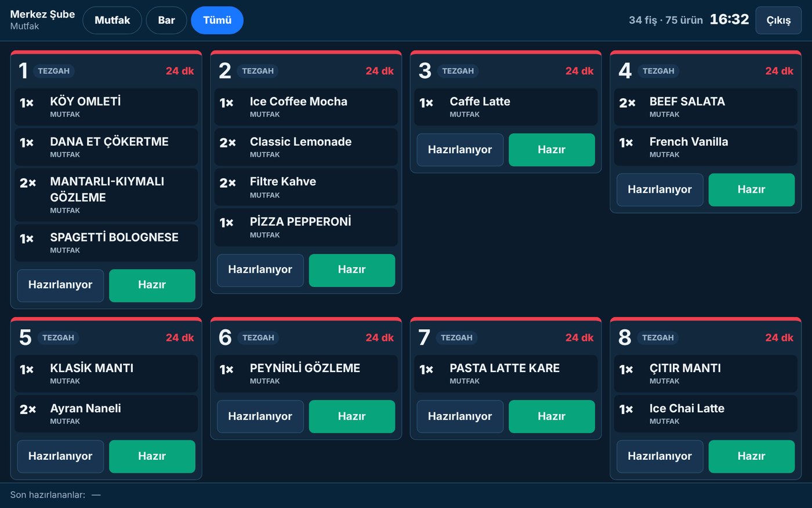
Task: Select the French Vanilla item
Action: 706,147
